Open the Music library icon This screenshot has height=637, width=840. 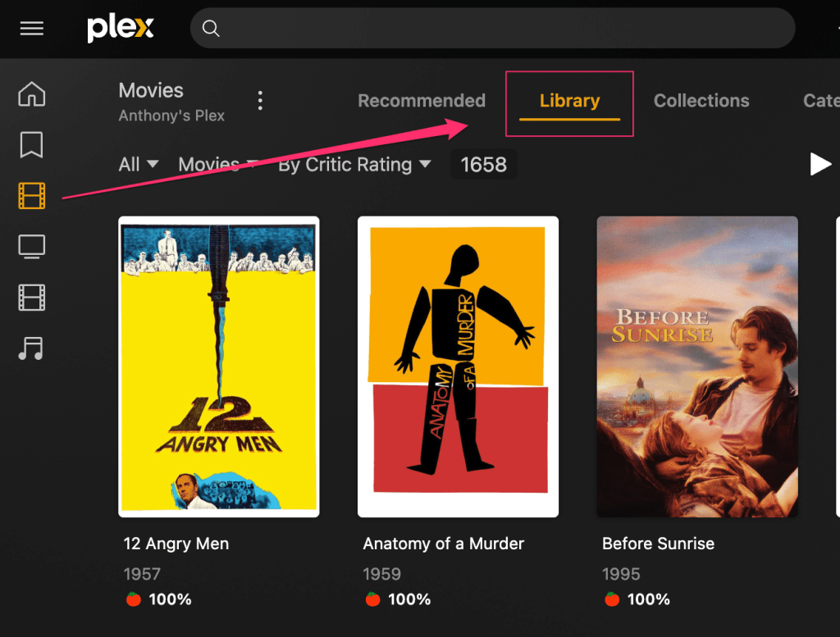click(32, 348)
